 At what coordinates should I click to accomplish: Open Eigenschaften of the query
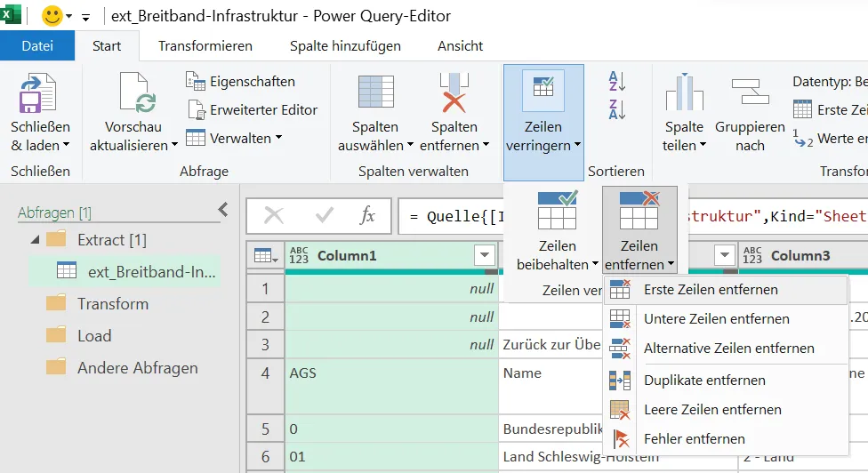[240, 81]
